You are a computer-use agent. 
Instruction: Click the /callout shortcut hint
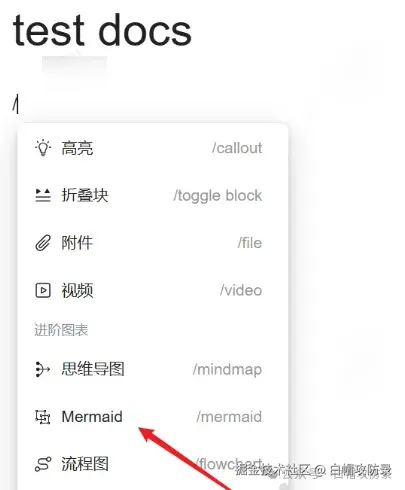(x=237, y=148)
